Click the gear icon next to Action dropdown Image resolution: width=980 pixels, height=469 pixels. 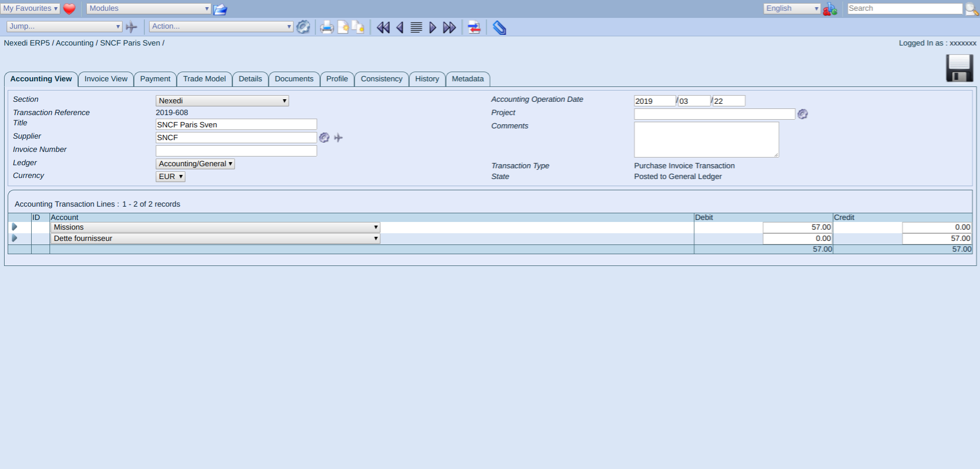[x=303, y=27]
